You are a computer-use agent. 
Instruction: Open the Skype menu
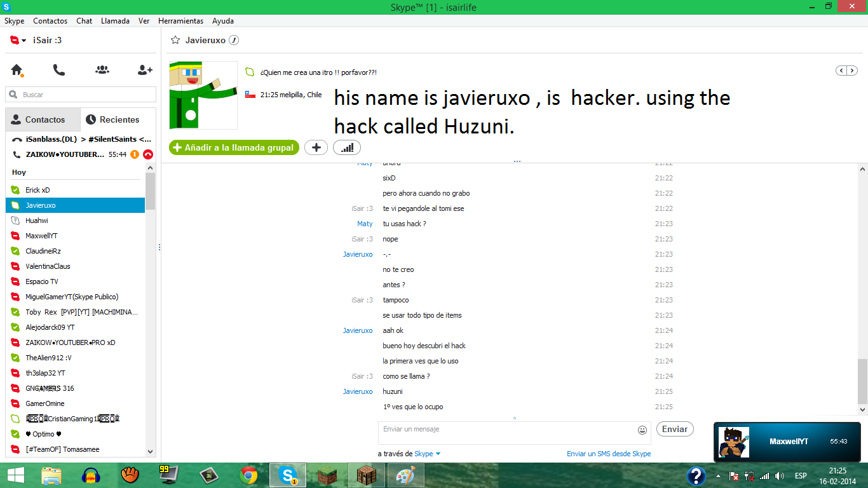14,21
